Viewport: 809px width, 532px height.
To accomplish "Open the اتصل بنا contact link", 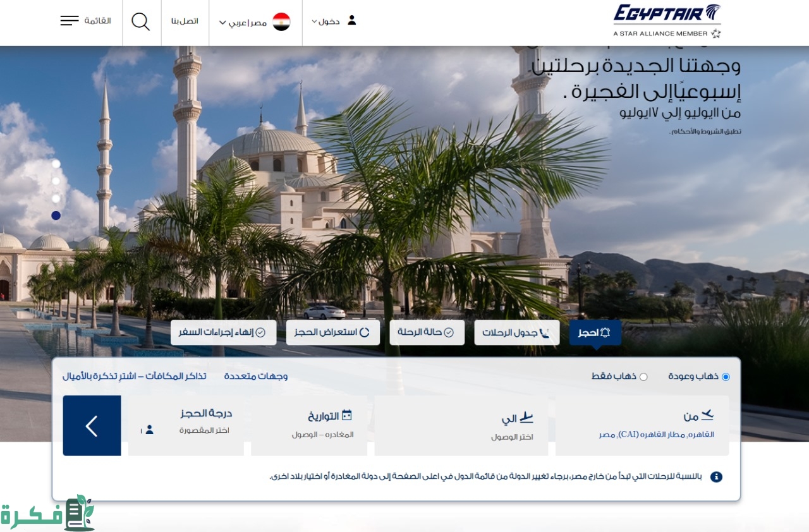I will pos(185,21).
